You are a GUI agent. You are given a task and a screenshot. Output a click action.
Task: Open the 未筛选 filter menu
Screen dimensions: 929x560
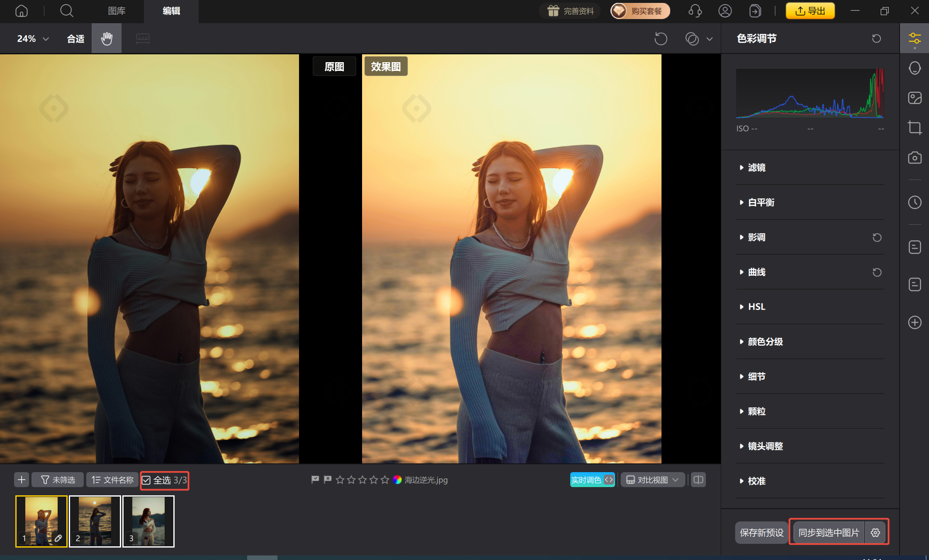click(58, 480)
